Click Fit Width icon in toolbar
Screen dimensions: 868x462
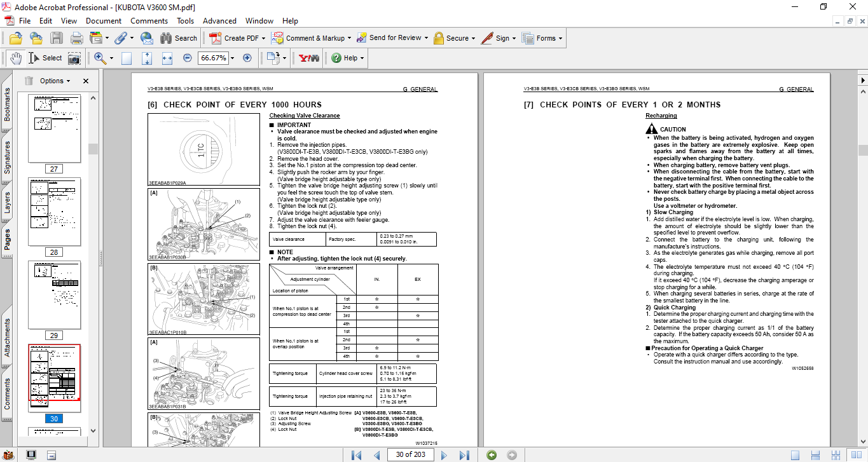(x=167, y=58)
